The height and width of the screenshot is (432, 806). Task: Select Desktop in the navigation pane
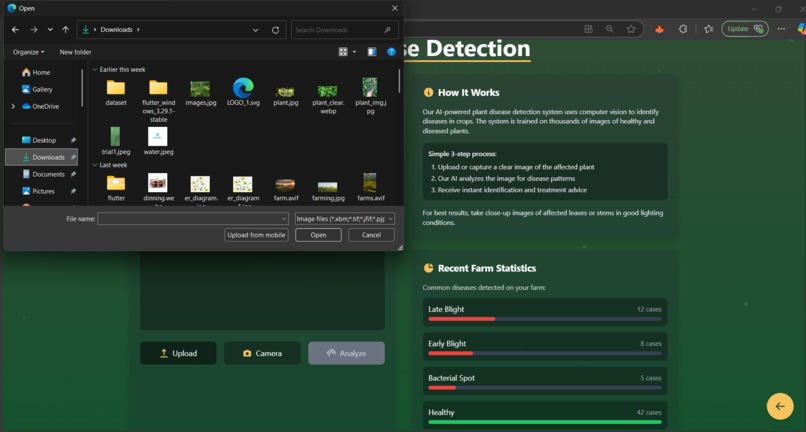click(x=41, y=140)
